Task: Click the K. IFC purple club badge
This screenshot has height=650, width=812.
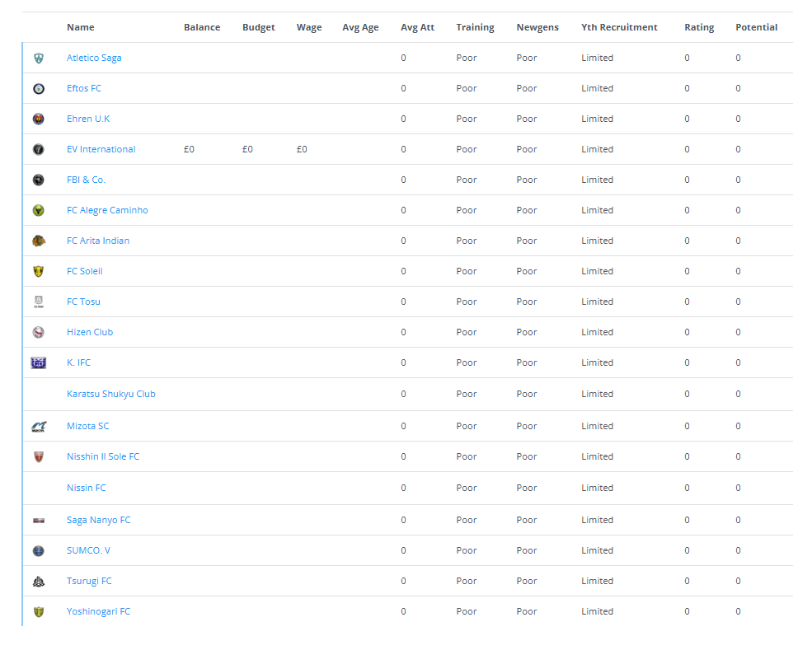Action: [x=39, y=363]
